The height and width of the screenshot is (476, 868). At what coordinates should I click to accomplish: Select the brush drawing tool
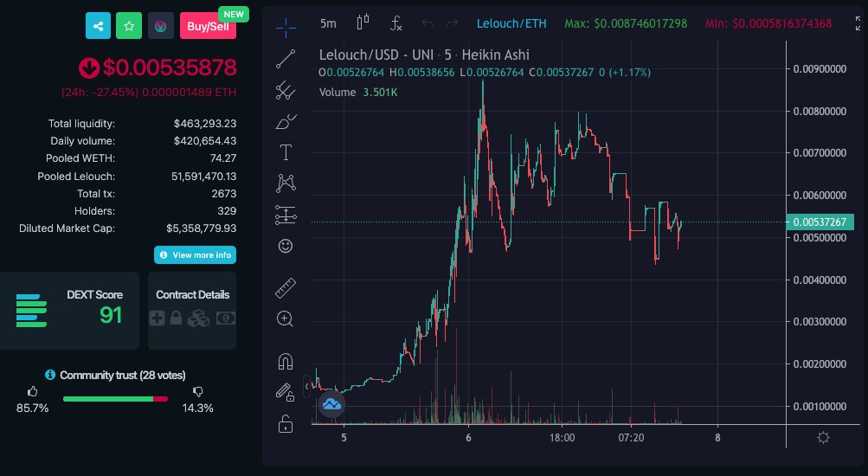coord(286,121)
